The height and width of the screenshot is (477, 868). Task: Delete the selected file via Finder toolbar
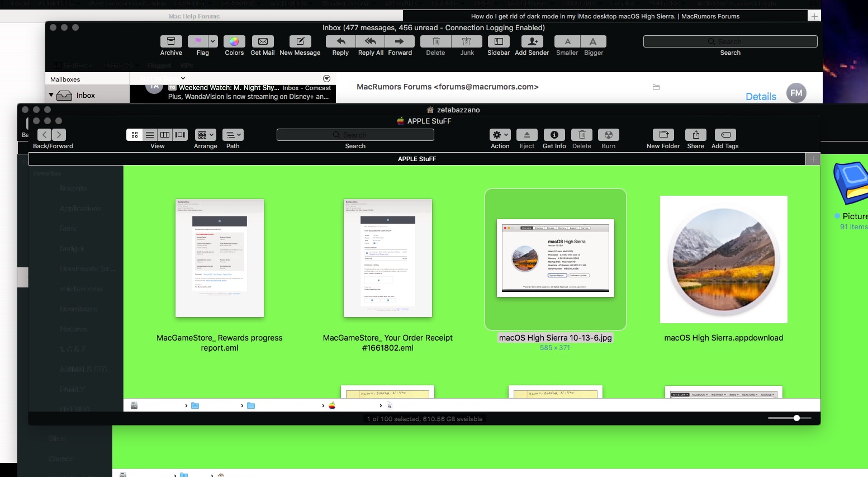[x=582, y=135]
